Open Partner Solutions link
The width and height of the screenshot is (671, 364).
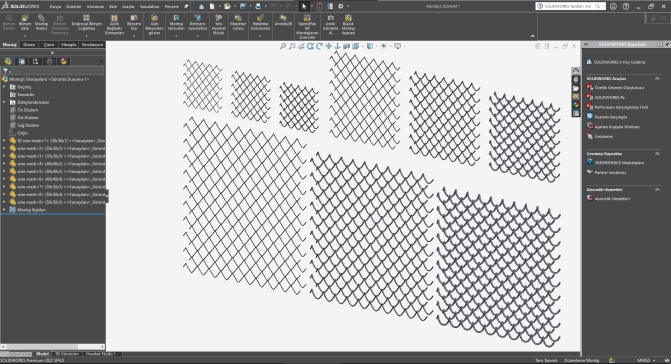[610, 172]
